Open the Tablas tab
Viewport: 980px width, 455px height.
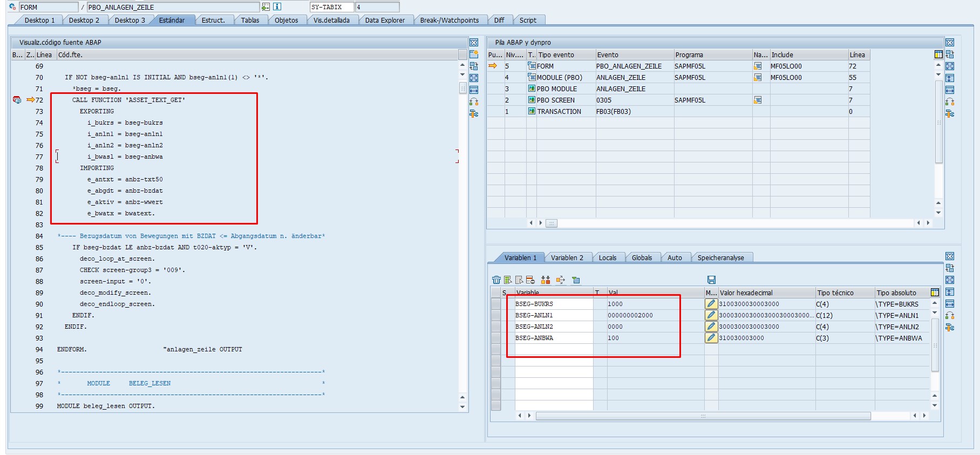[250, 20]
